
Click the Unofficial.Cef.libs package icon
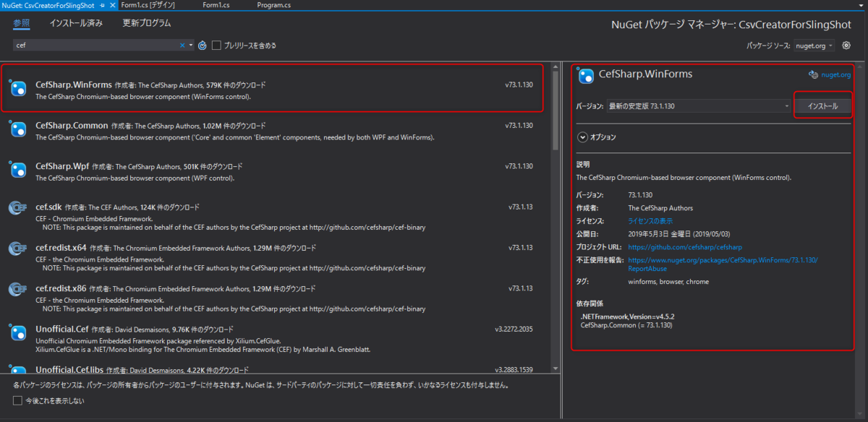pyautogui.click(x=18, y=371)
